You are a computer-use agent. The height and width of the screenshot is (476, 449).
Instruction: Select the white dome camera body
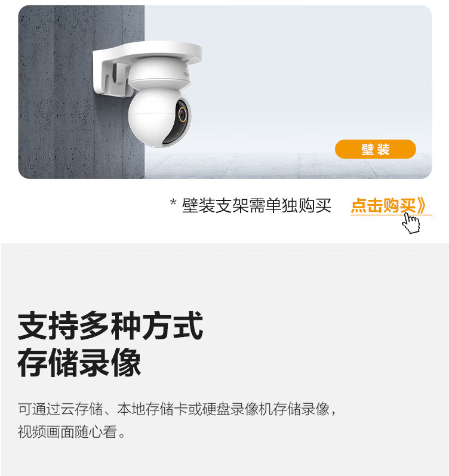pos(159,118)
